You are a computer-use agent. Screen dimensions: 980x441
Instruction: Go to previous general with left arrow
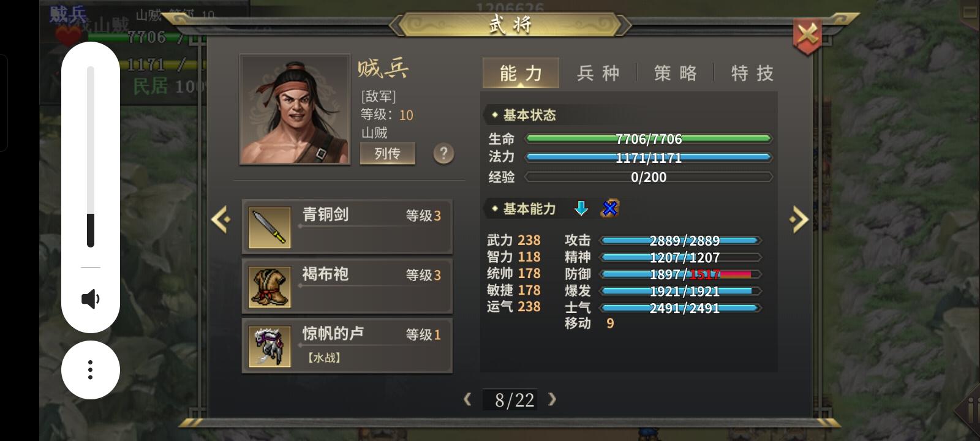pyautogui.click(x=221, y=219)
